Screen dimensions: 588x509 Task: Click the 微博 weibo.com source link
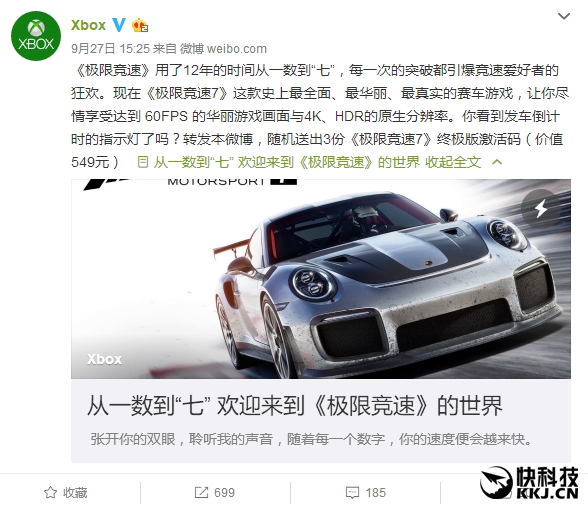pyautogui.click(x=223, y=49)
